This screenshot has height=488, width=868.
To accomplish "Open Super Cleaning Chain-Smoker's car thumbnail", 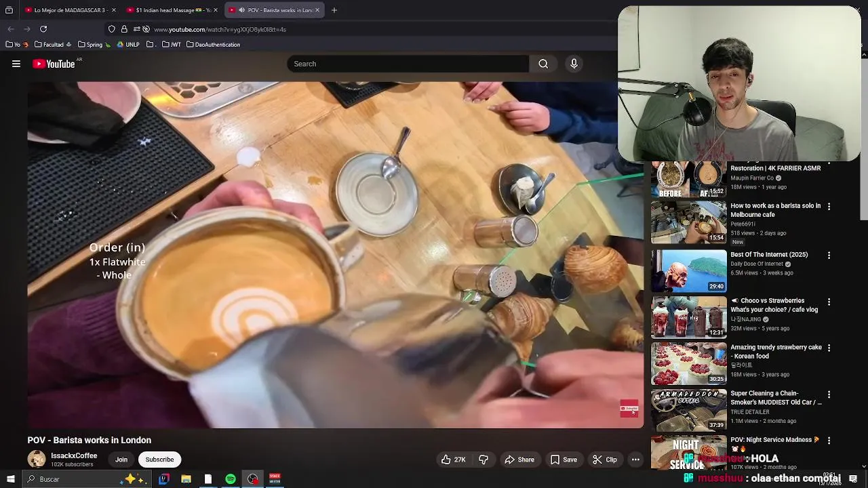I will point(688,409).
